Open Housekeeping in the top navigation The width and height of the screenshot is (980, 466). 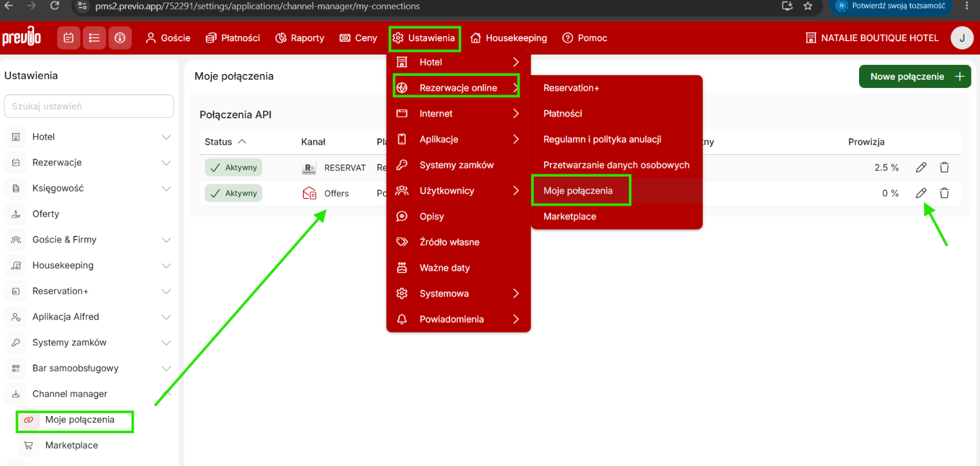pos(509,38)
